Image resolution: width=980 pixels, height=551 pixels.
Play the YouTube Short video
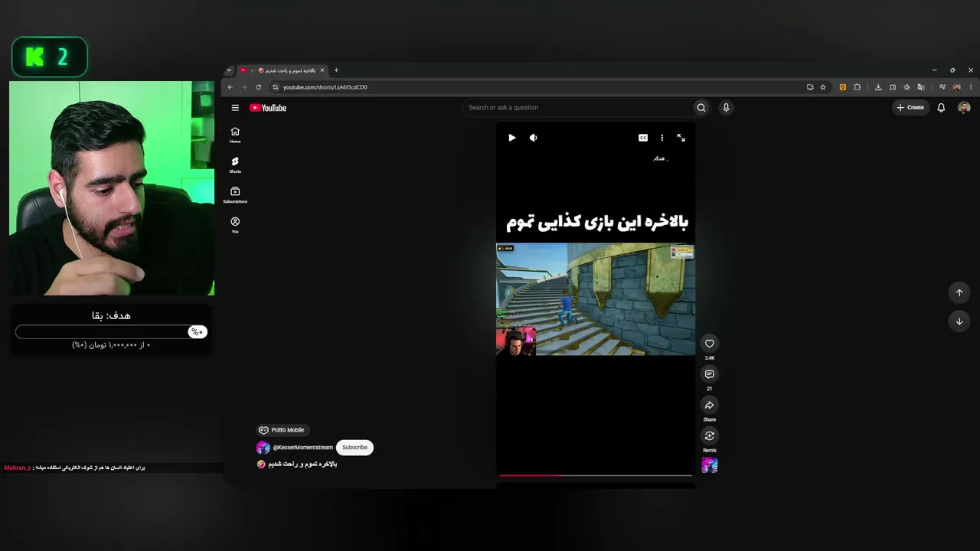[512, 138]
